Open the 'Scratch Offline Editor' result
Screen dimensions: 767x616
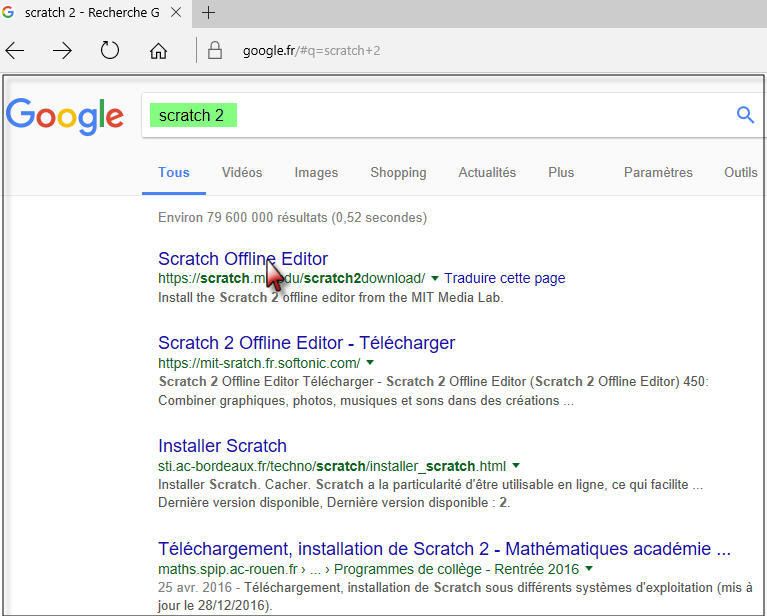click(243, 258)
